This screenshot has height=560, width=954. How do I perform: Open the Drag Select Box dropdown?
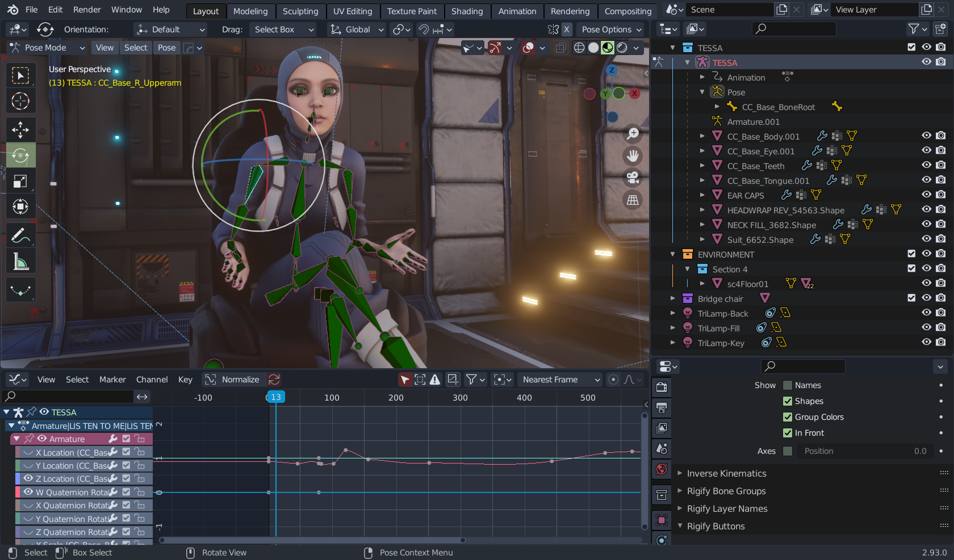pos(283,30)
